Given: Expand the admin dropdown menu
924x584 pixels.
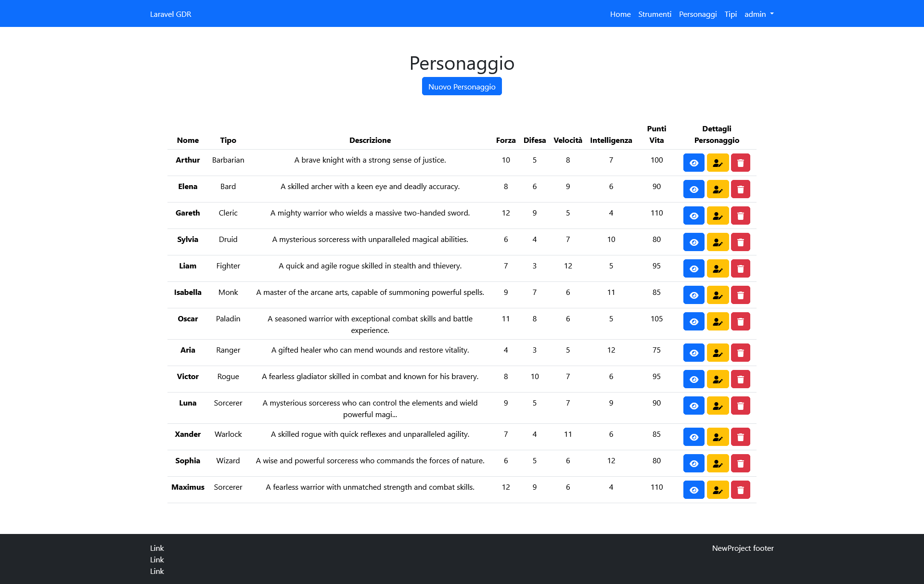Looking at the screenshot, I should [759, 14].
